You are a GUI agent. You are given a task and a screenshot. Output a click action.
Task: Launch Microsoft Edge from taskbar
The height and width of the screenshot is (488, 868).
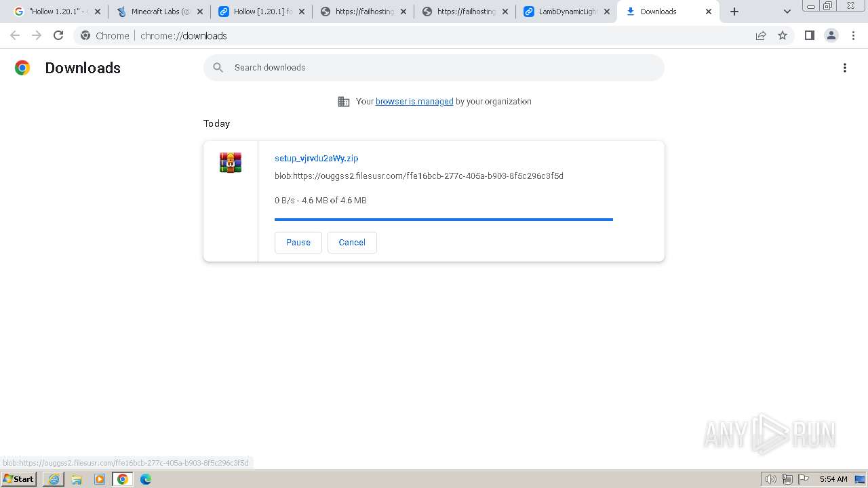point(146,479)
